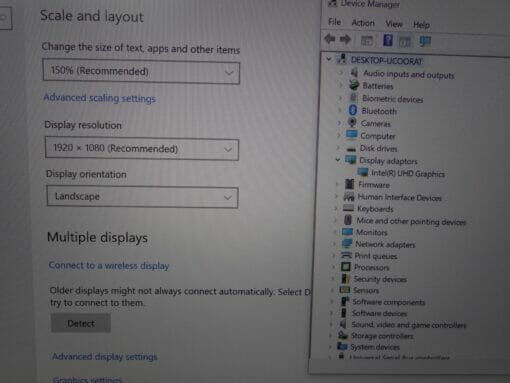Viewport: 510px width, 383px height.
Task: Click the Security devices icon
Action: click(x=345, y=278)
